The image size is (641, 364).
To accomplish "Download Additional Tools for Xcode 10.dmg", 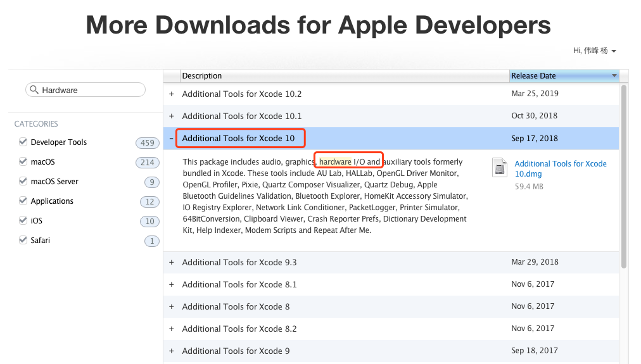I will 561,168.
